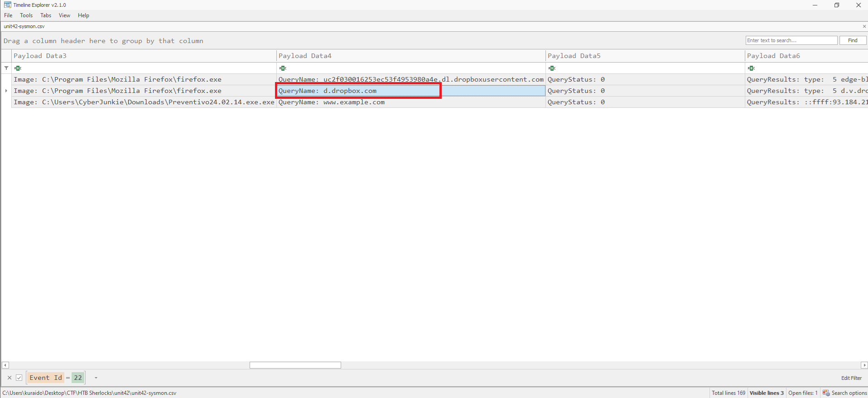This screenshot has height=398, width=868.
Task: Click Payload Data5 filter condition ABC icon
Action: [x=552, y=68]
